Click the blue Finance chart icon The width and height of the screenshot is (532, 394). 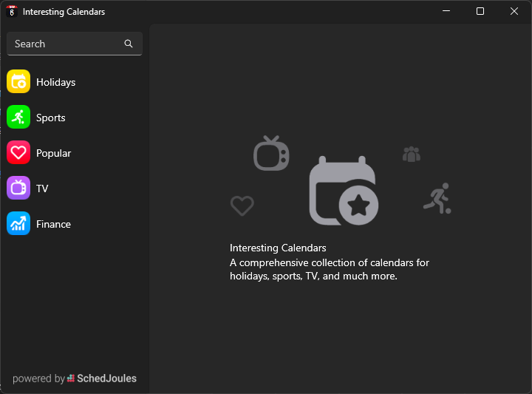point(18,224)
